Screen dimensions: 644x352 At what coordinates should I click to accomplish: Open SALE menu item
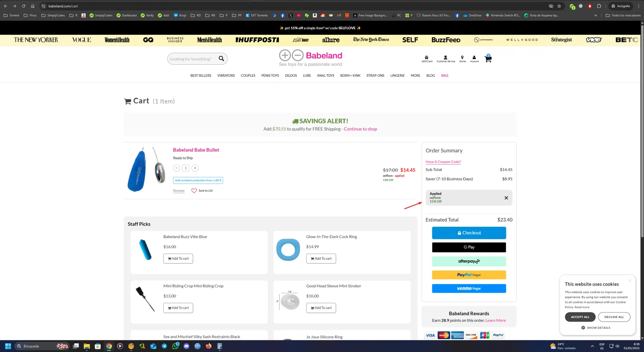(x=445, y=75)
